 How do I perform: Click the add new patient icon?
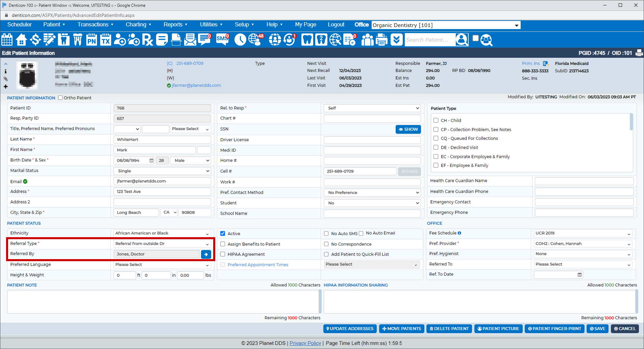120,40
